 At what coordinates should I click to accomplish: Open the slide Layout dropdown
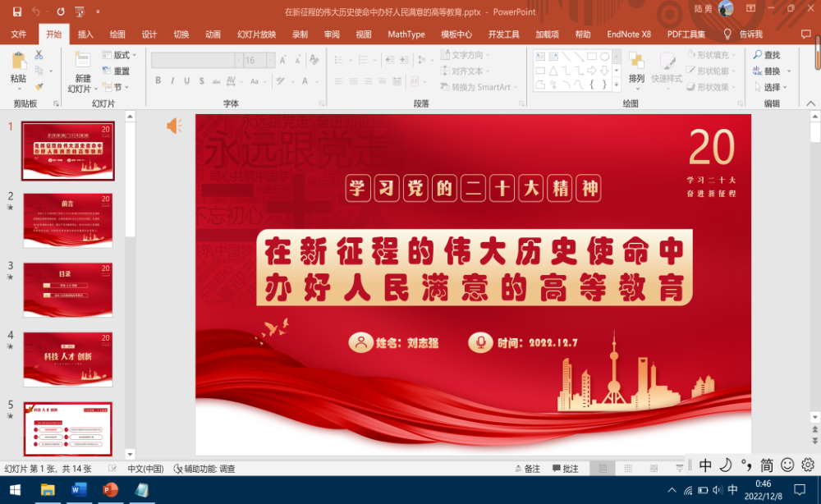(x=120, y=55)
